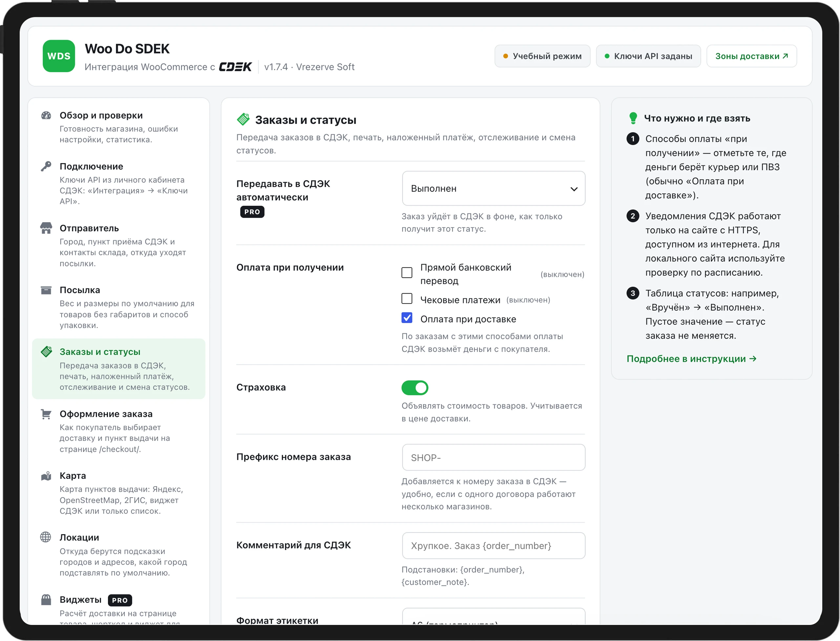This screenshot has height=641, width=840.
Task: Click the globe icon next to Локации
Action: pyautogui.click(x=46, y=537)
